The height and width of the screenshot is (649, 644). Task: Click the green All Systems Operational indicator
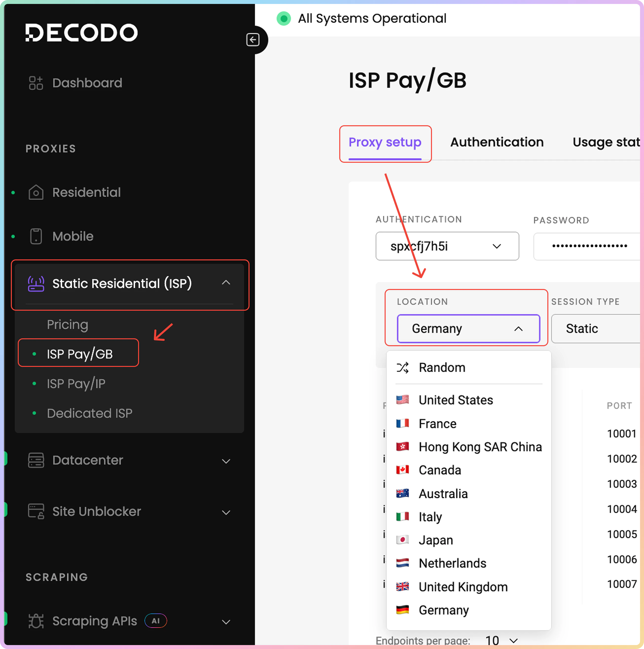[284, 18]
